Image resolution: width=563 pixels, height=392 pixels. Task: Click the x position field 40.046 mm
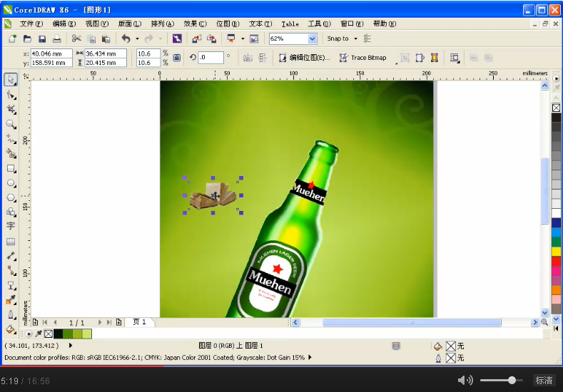point(51,53)
